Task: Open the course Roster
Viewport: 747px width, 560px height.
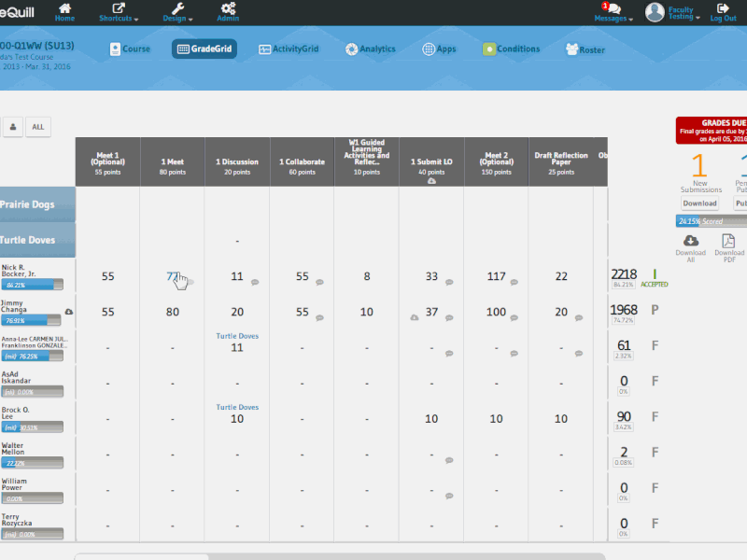Action: (x=585, y=49)
